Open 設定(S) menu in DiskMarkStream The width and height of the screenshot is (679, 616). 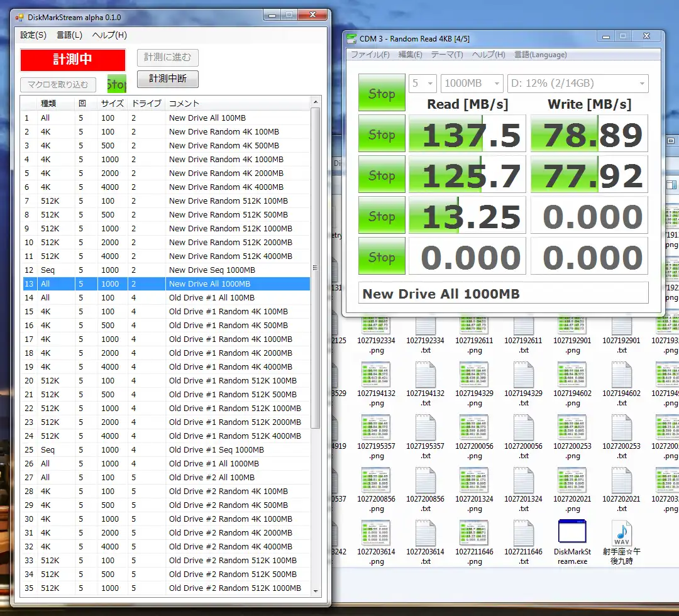[33, 35]
